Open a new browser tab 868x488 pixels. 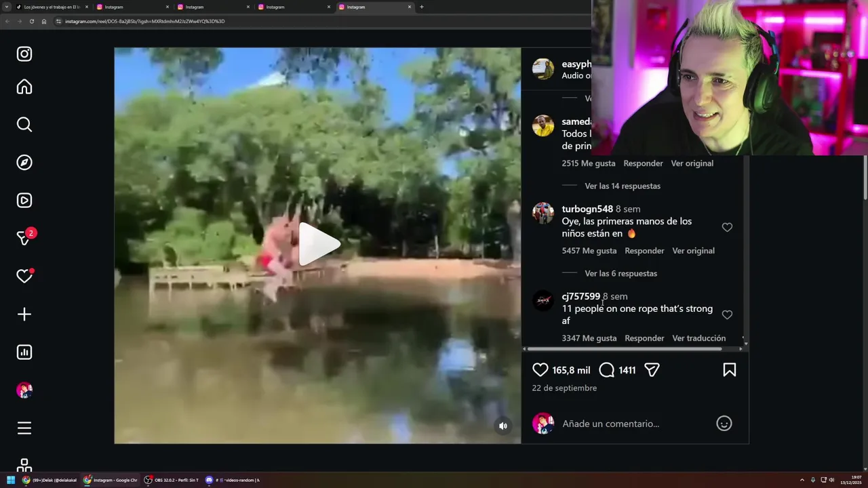point(422,7)
